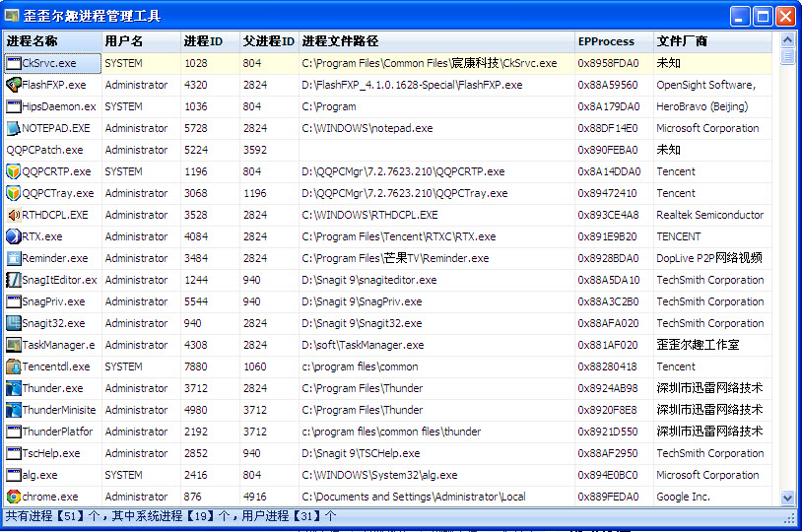Screen dimensions: 802x532
Task: Click the chrome.exe Chrome icon
Action: [13, 497]
